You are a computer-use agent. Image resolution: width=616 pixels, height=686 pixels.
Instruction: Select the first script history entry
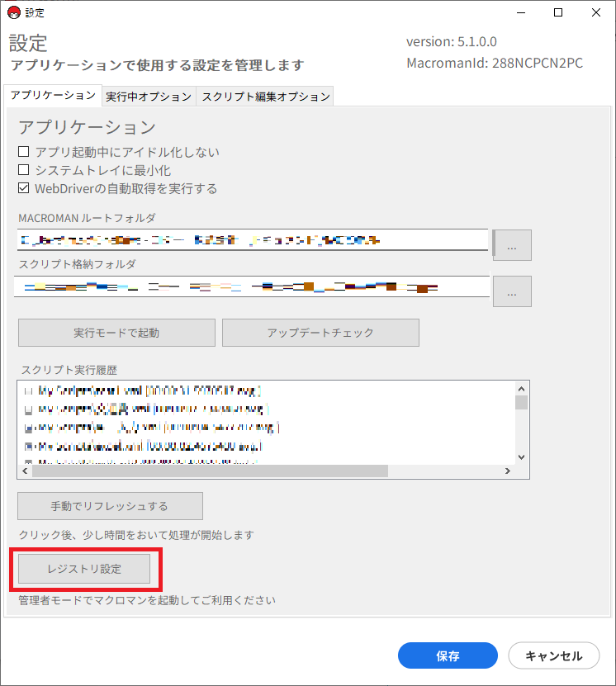tap(143, 390)
